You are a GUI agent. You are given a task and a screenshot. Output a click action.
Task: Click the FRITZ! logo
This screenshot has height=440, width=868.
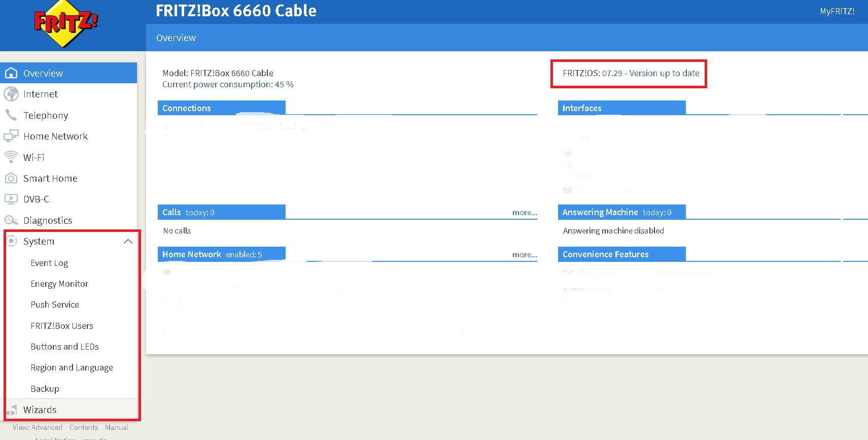tap(66, 24)
